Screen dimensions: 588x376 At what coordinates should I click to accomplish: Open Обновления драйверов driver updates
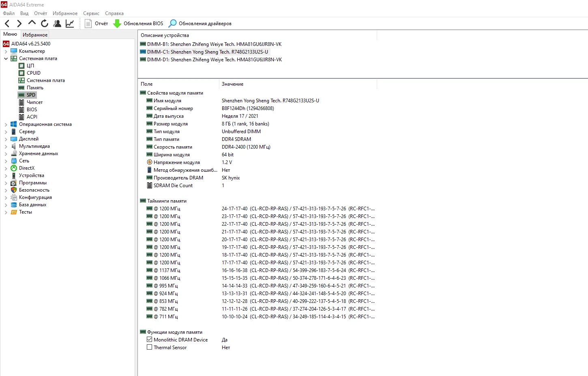pyautogui.click(x=200, y=24)
